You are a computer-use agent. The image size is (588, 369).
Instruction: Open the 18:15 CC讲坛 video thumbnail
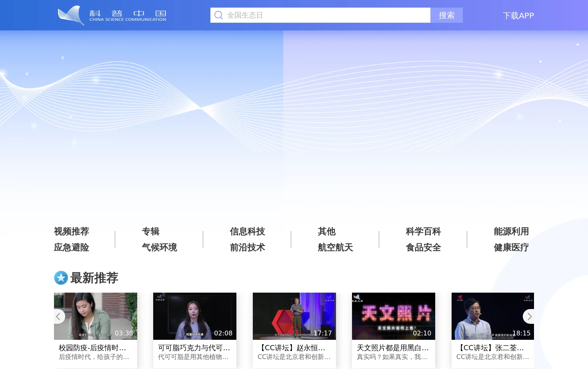pos(493,316)
